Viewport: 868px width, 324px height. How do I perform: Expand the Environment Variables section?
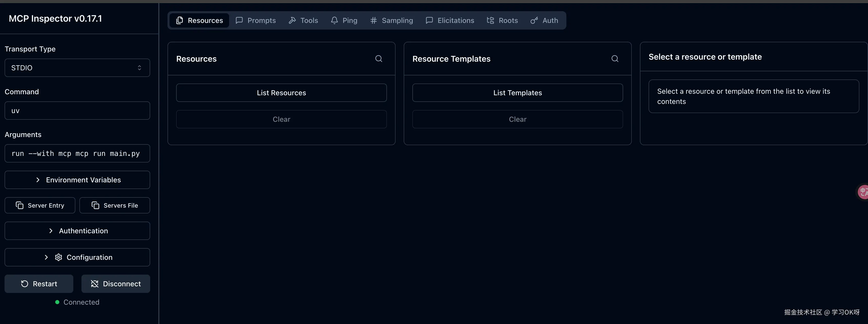click(x=77, y=180)
